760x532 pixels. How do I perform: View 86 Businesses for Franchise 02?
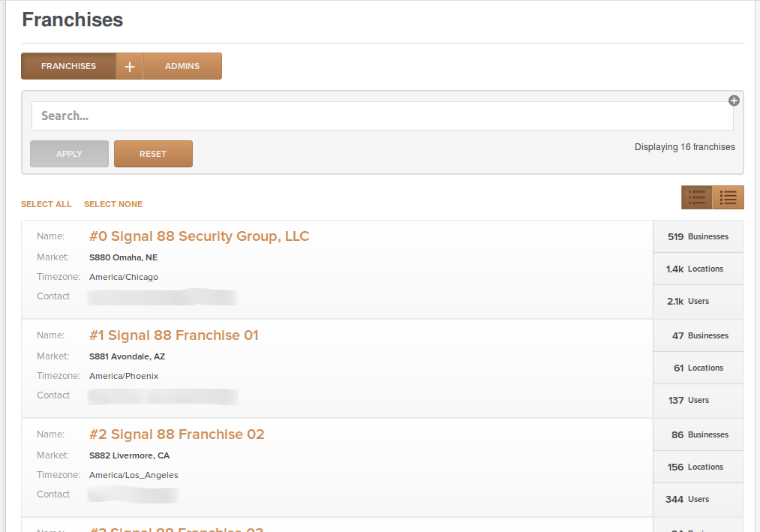pos(698,434)
